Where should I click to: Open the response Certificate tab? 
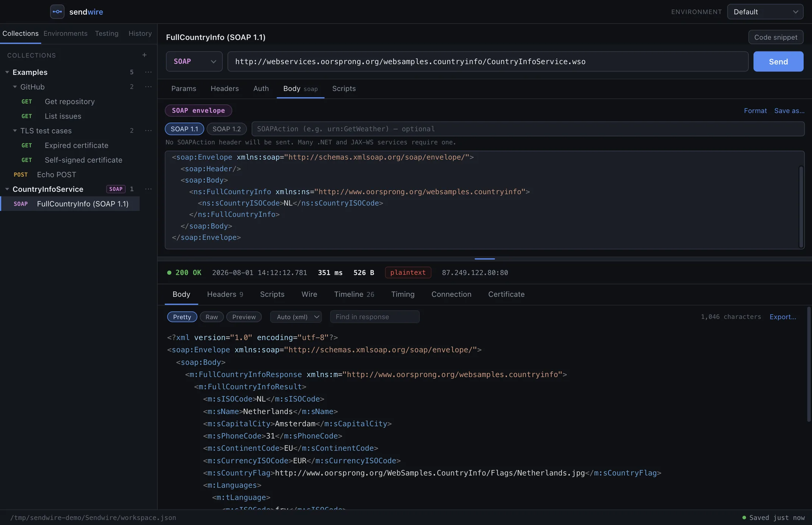[506, 294]
